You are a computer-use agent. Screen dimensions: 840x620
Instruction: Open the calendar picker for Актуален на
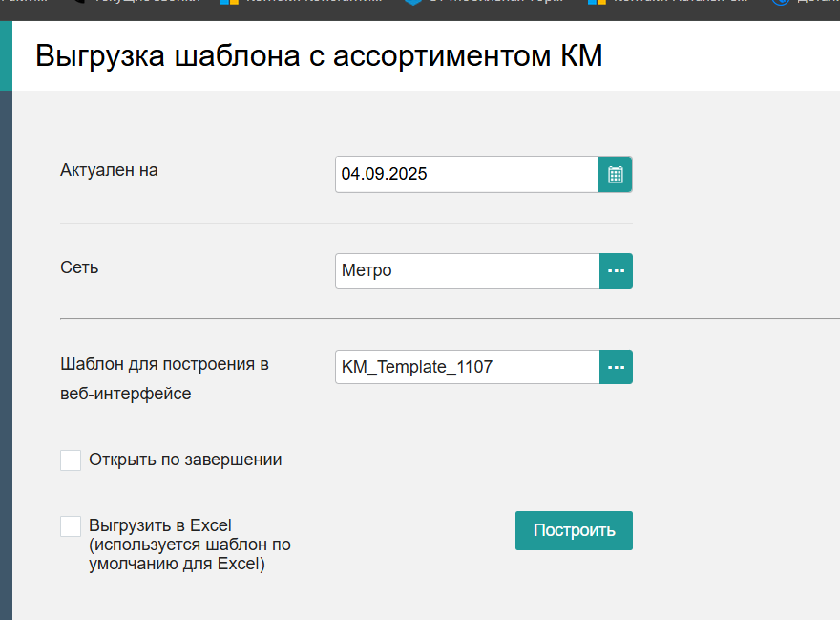tap(616, 174)
